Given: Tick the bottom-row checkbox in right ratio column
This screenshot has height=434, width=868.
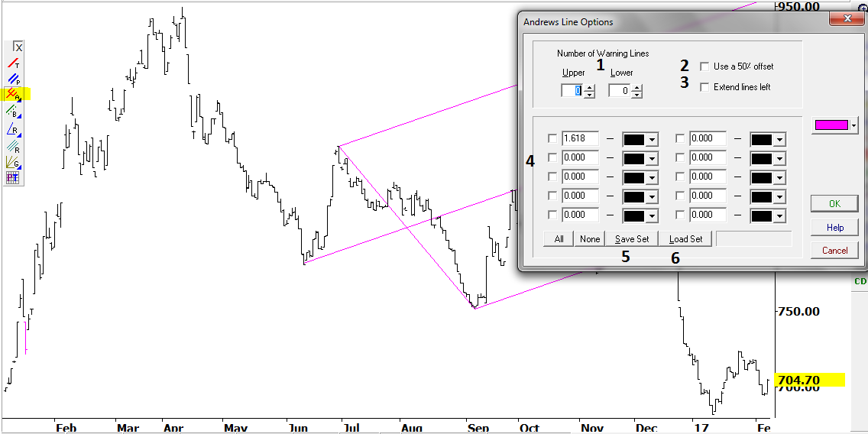Looking at the screenshot, I should click(680, 215).
